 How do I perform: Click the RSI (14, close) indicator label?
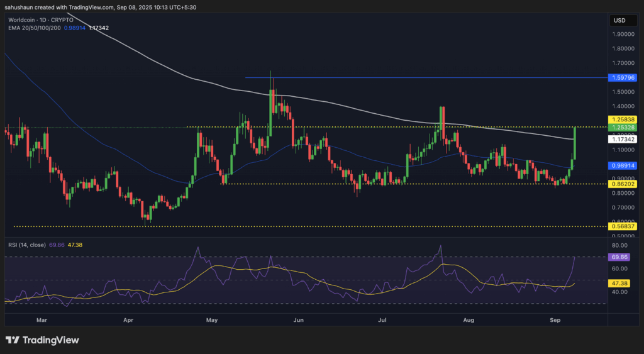pos(27,245)
